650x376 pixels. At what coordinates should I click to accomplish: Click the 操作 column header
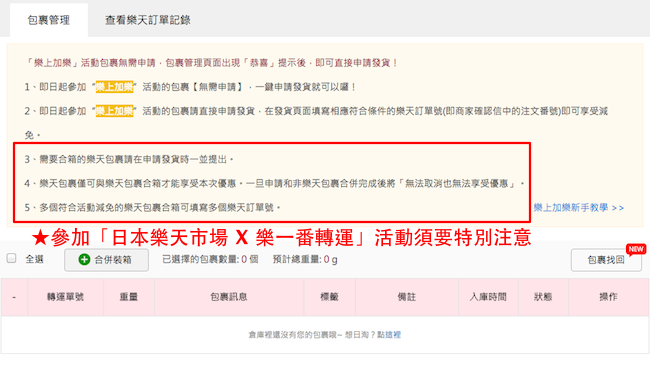608,297
